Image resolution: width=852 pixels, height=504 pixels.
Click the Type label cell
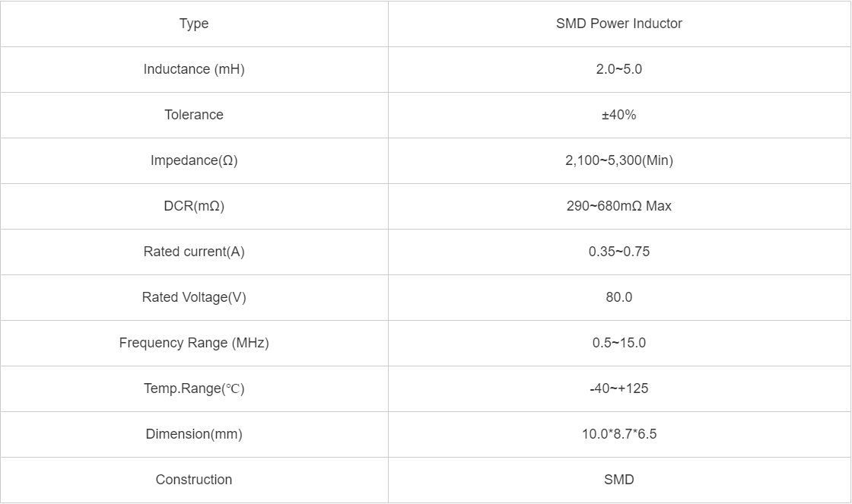[194, 24]
